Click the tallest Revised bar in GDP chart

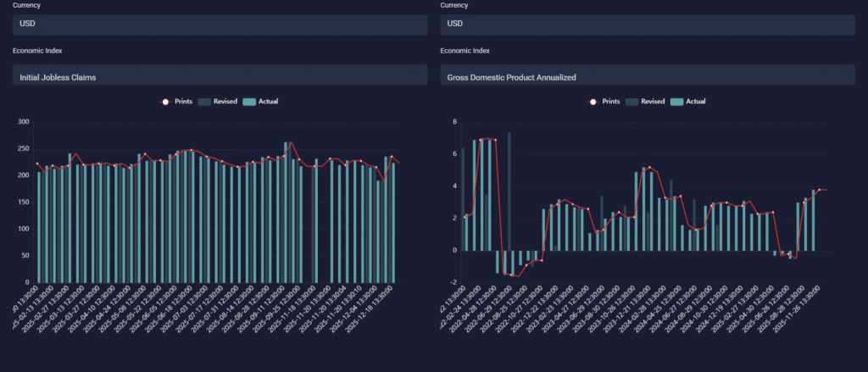pos(509,191)
